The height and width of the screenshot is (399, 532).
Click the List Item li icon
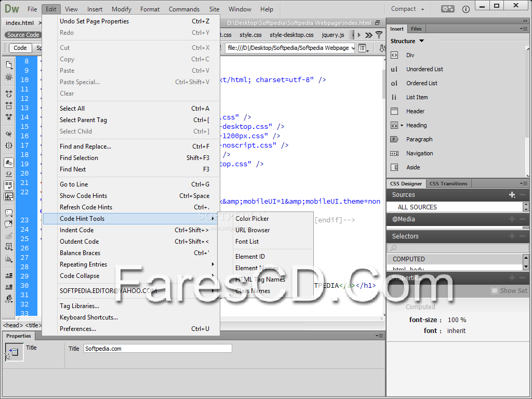(394, 97)
